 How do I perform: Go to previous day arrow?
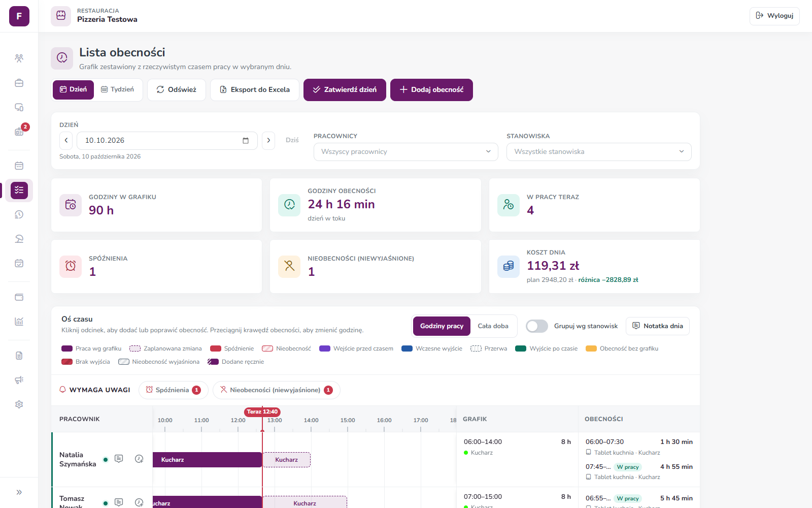[66, 141]
